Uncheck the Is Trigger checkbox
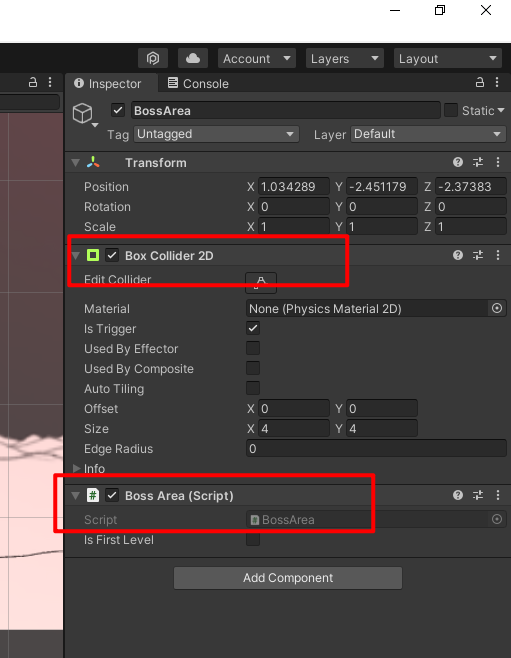Viewport: 511px width, 658px height. tap(253, 328)
